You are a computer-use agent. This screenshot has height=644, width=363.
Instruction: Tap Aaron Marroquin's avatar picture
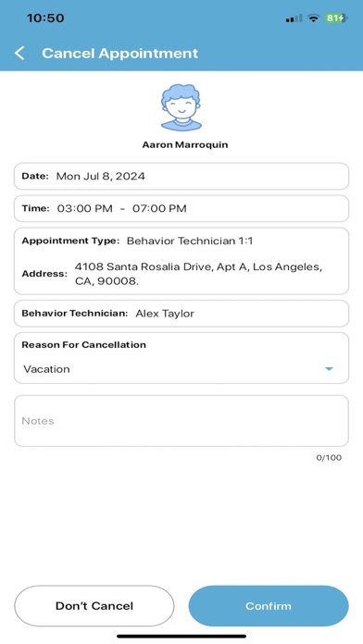point(181,107)
